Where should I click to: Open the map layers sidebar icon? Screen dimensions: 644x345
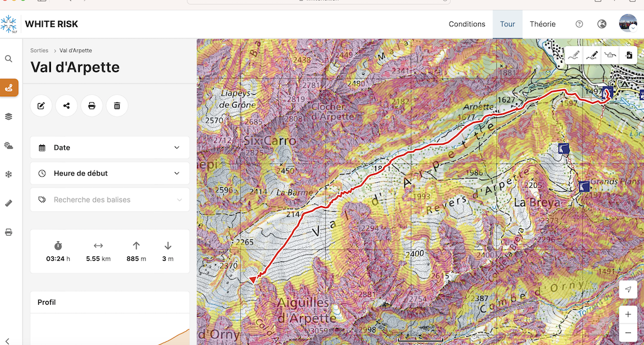point(9,116)
